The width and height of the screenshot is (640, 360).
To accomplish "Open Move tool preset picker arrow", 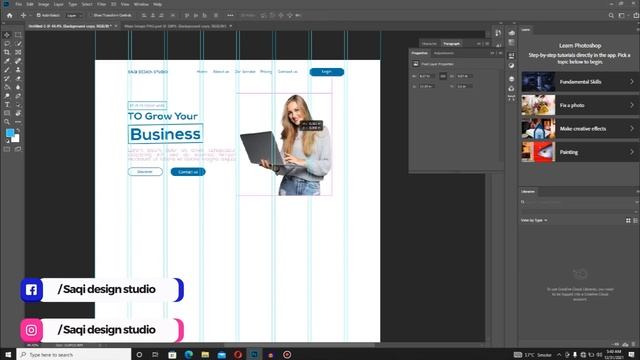I will coord(30,16).
